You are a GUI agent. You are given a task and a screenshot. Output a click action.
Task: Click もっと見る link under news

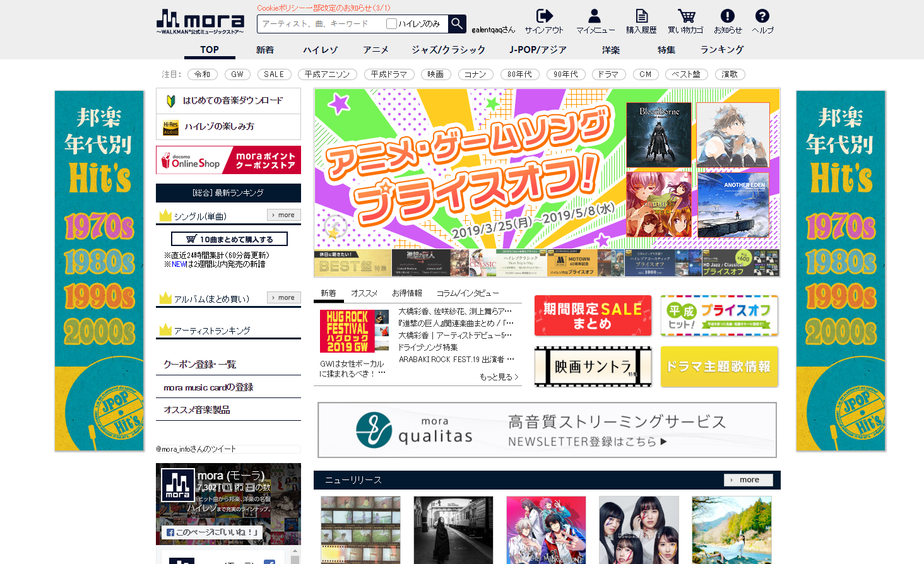tap(499, 377)
